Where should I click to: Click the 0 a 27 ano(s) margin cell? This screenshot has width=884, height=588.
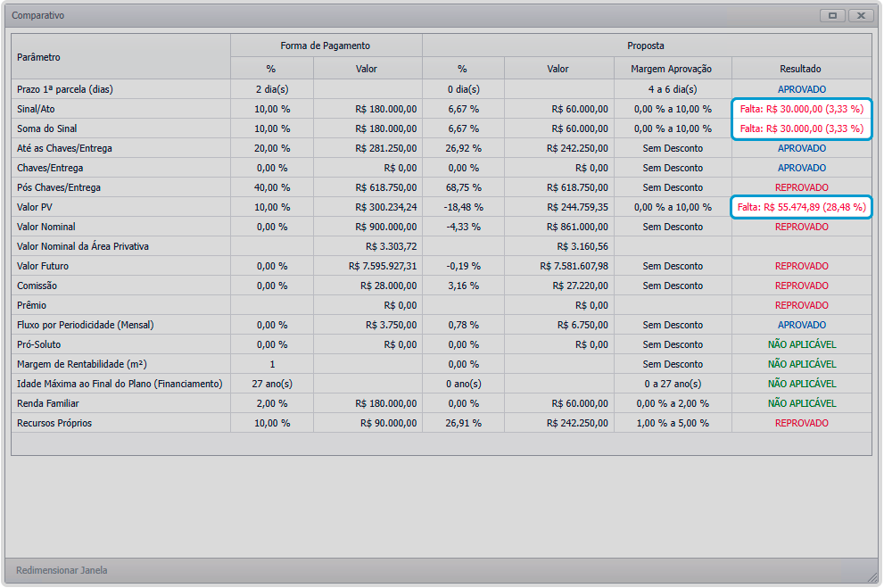673,384
